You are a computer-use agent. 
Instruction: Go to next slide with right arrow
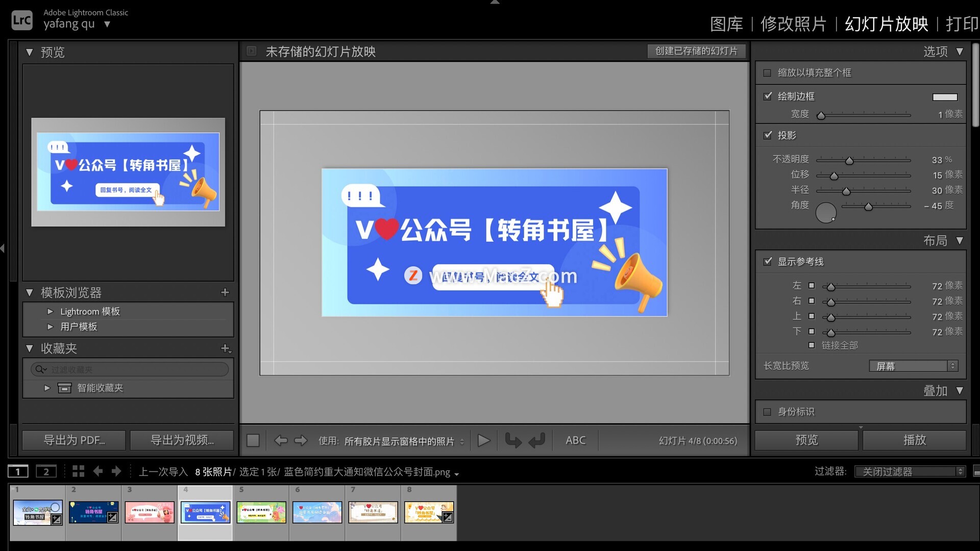pos(301,440)
